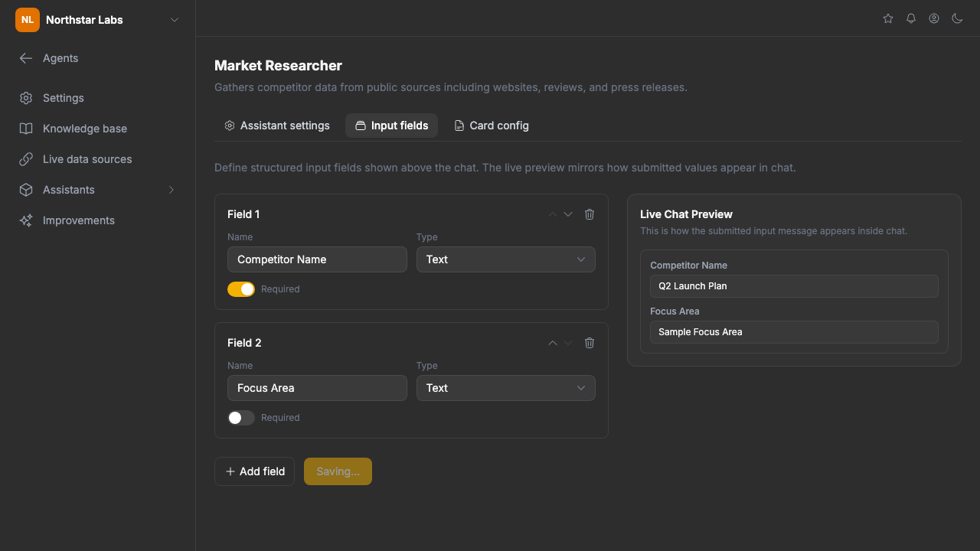This screenshot has width=980, height=551.
Task: Click the Sample Focus Area preview value
Action: tap(794, 332)
